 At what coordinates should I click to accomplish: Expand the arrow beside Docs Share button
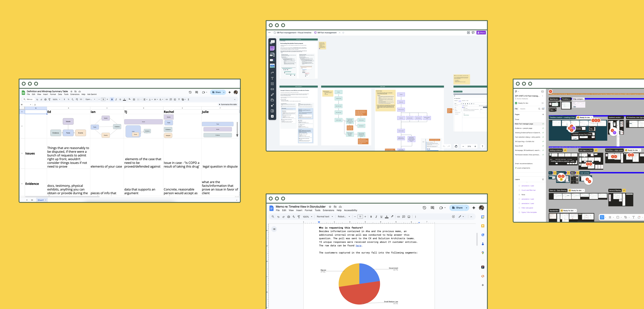click(467, 208)
